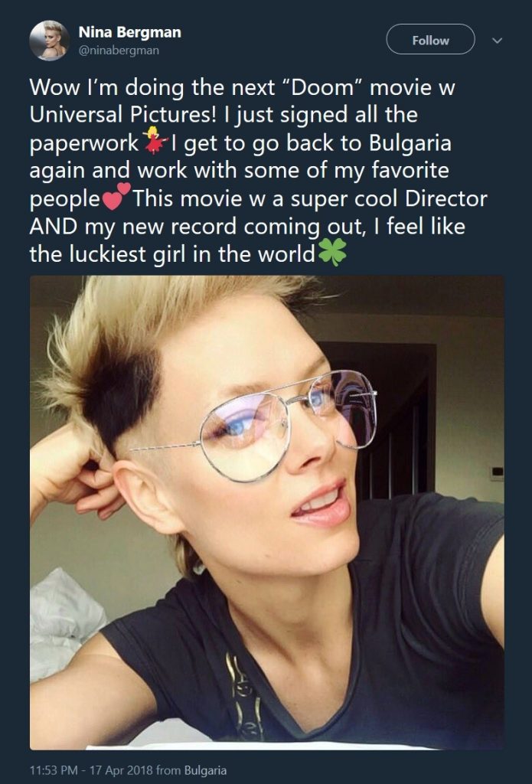Open Nina Bergman's profile avatar picture
532x784 pixels.
(48, 40)
